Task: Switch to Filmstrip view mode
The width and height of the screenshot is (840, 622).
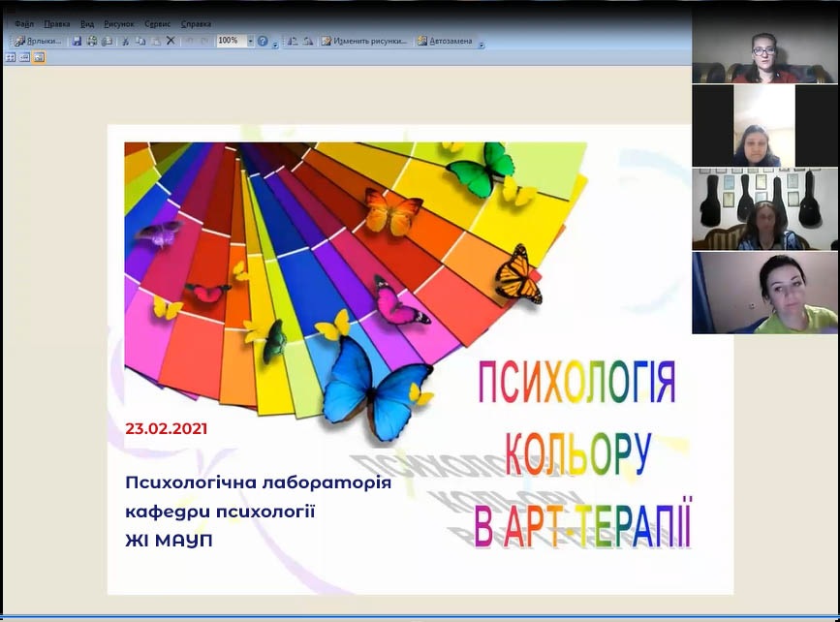Action: point(24,57)
